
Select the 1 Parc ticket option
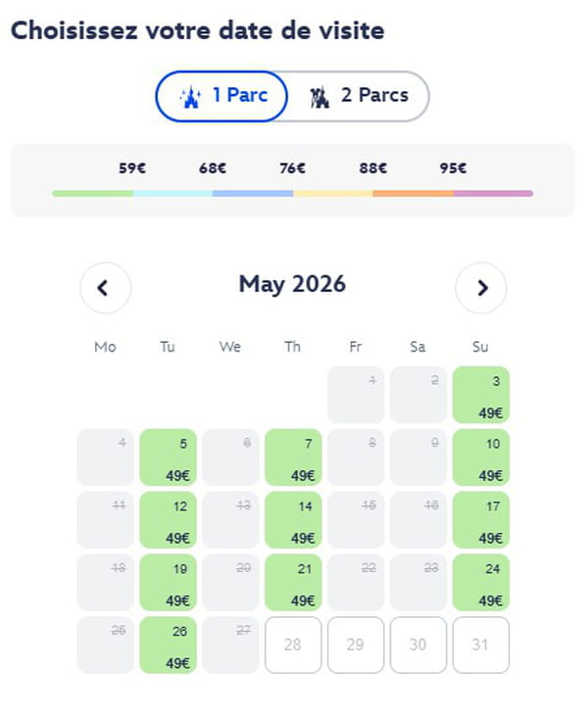[221, 96]
